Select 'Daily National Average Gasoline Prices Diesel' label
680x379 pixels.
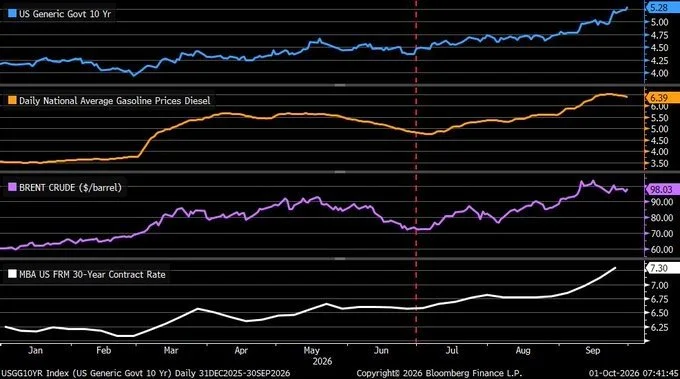point(114,101)
